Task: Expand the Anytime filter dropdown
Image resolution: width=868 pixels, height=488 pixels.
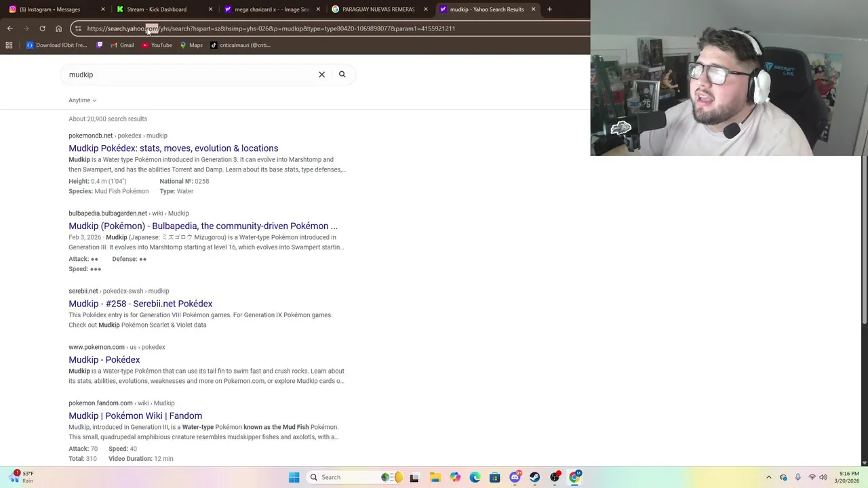Action: coord(82,100)
